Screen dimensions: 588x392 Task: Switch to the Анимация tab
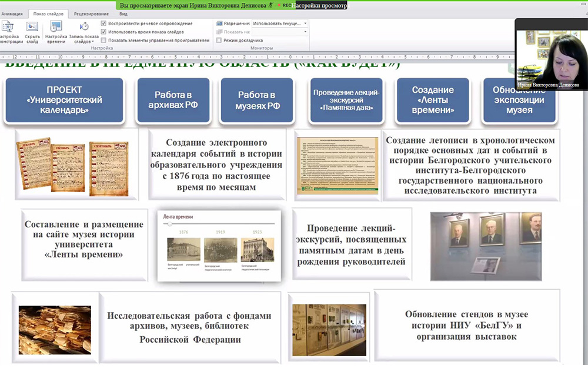click(12, 14)
